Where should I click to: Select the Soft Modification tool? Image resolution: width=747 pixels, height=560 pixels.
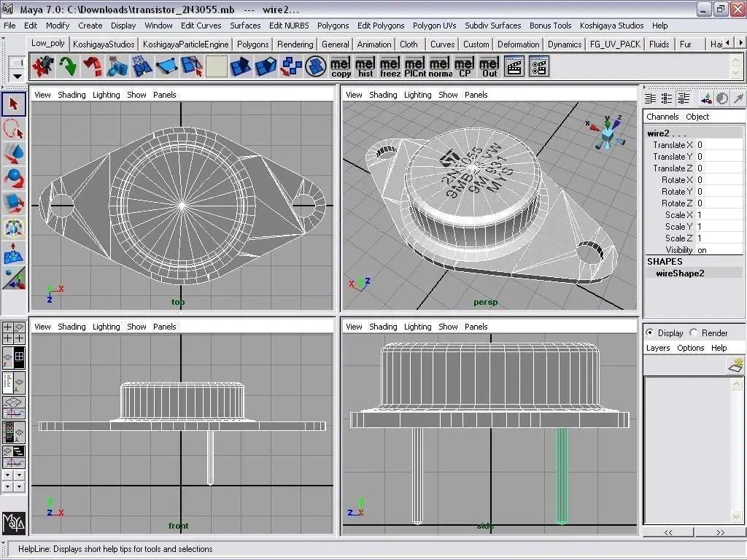coord(13,253)
